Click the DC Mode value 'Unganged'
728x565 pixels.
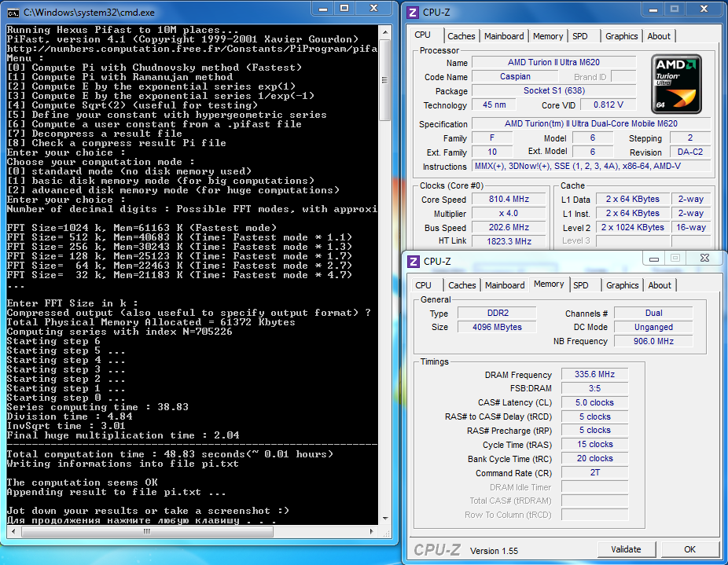point(654,328)
